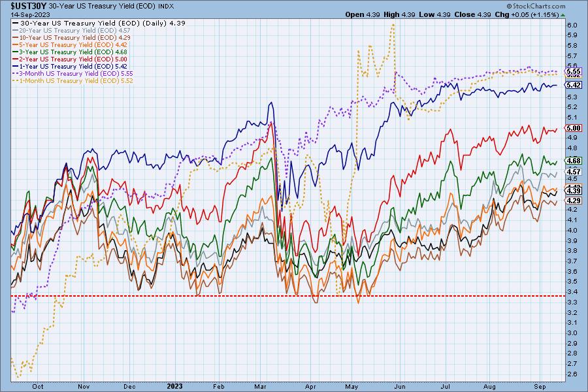
Task: Click the 5.55 price label on right axis
Action: [x=574, y=71]
